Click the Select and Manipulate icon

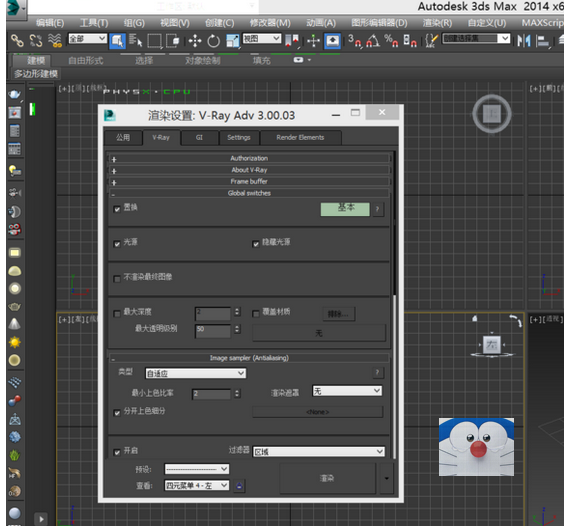[313, 41]
